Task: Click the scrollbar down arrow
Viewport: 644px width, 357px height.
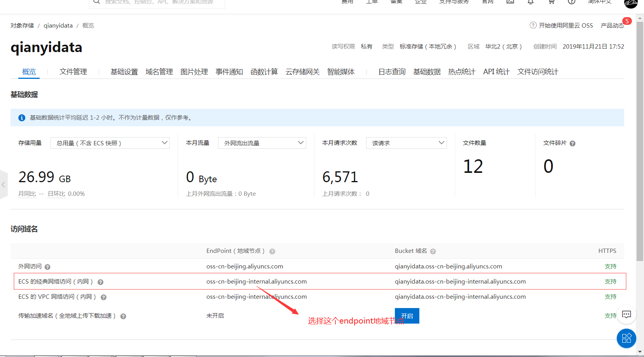Action: click(640, 352)
